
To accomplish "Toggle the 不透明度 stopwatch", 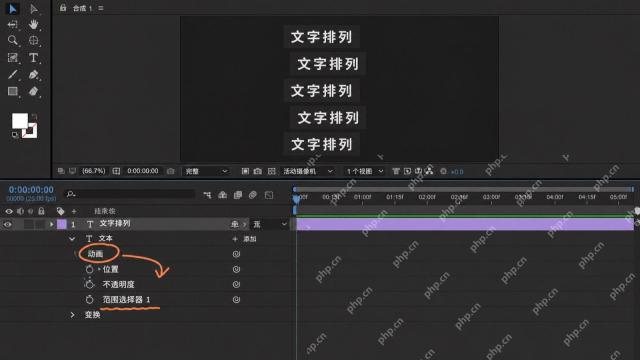I will [89, 284].
